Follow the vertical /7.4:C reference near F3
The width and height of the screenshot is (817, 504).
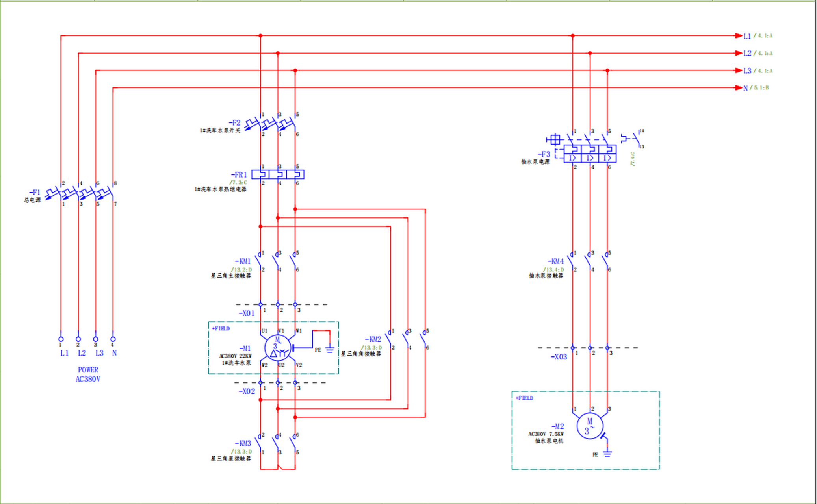click(x=633, y=159)
